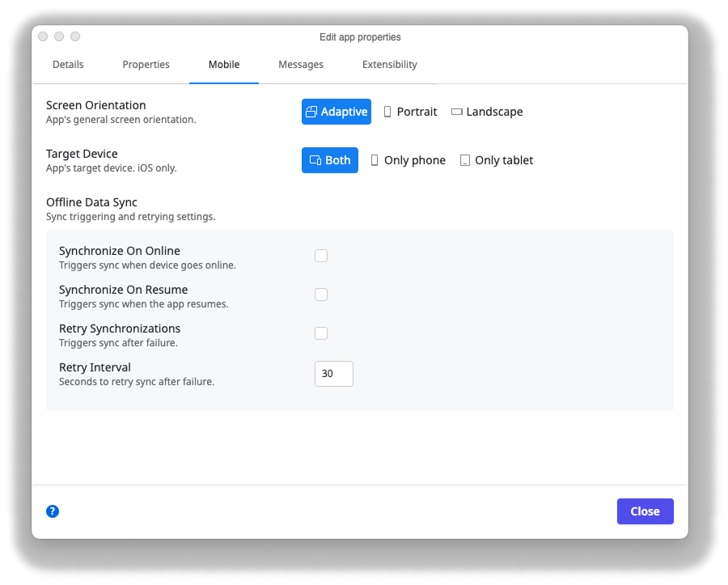
Task: Switch to the Details tab
Action: pyautogui.click(x=68, y=64)
